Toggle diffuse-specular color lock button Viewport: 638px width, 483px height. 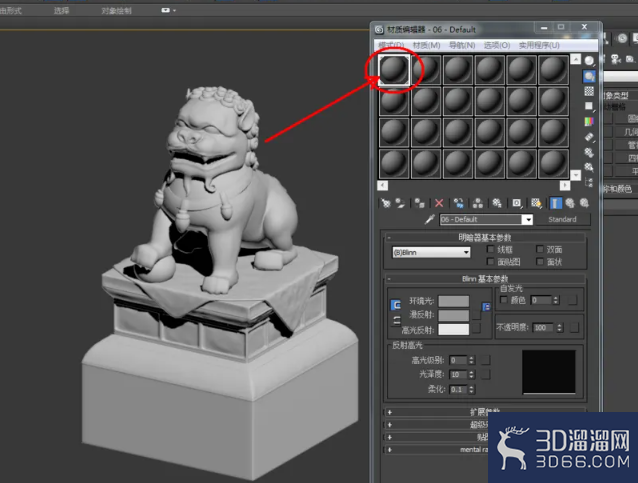[396, 321]
